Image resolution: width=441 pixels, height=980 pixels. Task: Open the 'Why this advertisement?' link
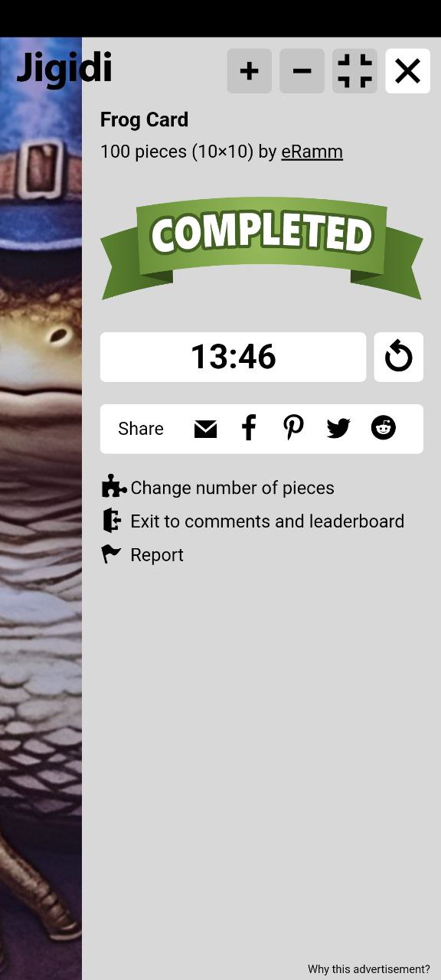[369, 969]
